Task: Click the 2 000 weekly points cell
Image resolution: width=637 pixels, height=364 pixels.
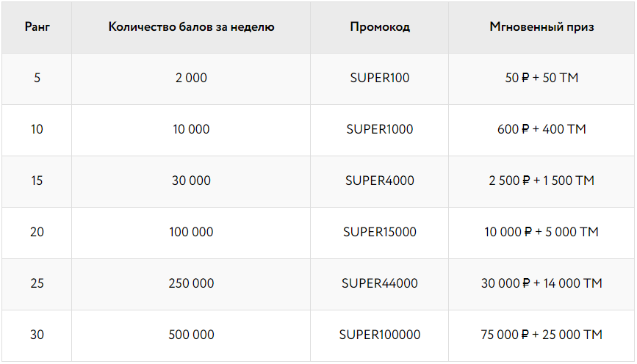Action: point(191,78)
